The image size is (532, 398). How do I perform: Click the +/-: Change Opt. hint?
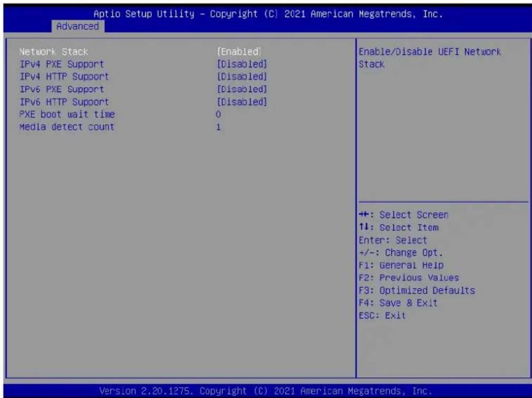coord(401,253)
